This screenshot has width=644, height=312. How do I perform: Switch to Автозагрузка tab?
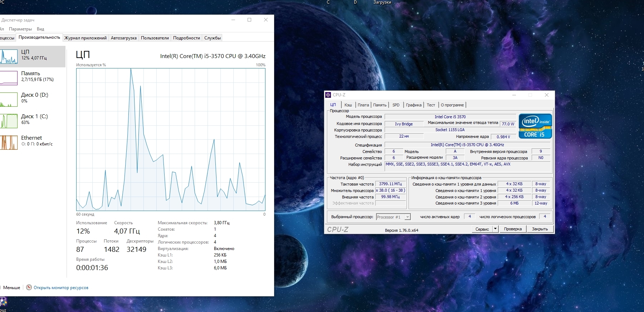[124, 38]
